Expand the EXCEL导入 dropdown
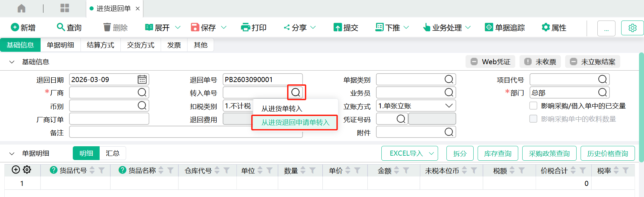This screenshot has height=197, width=644. pyautogui.click(x=431, y=154)
